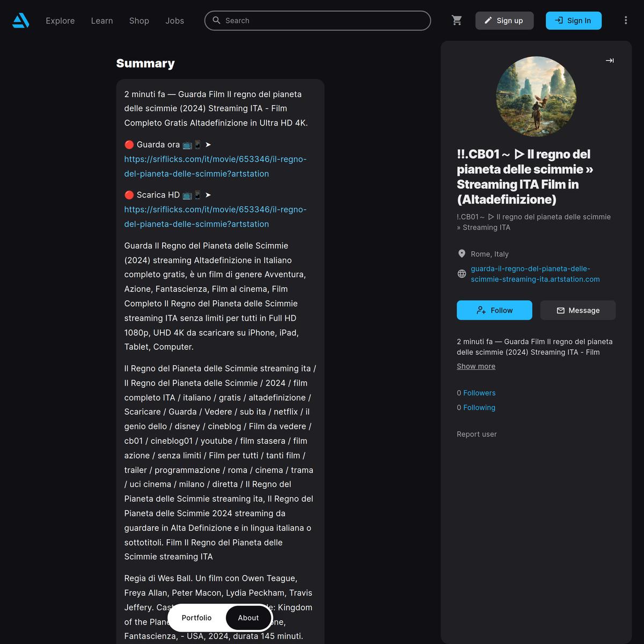Send a Message to the user

coord(578,310)
